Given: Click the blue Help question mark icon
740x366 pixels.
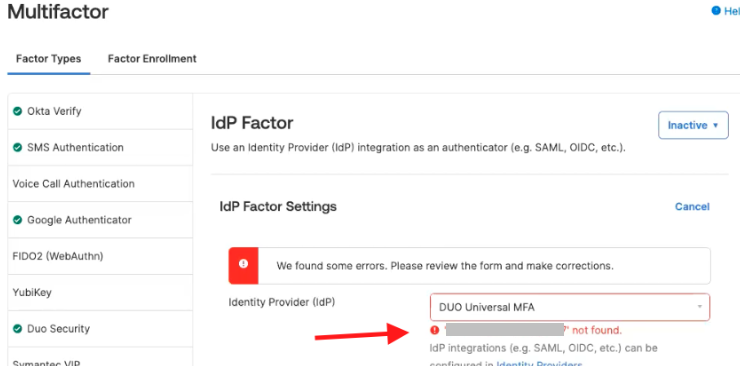Looking at the screenshot, I should click(x=716, y=10).
